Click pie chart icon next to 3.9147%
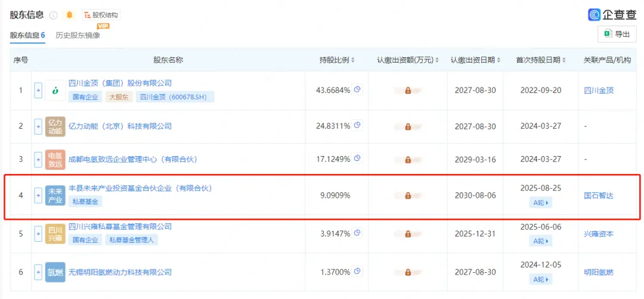Screen dimensions: 644x299 (x=357, y=233)
